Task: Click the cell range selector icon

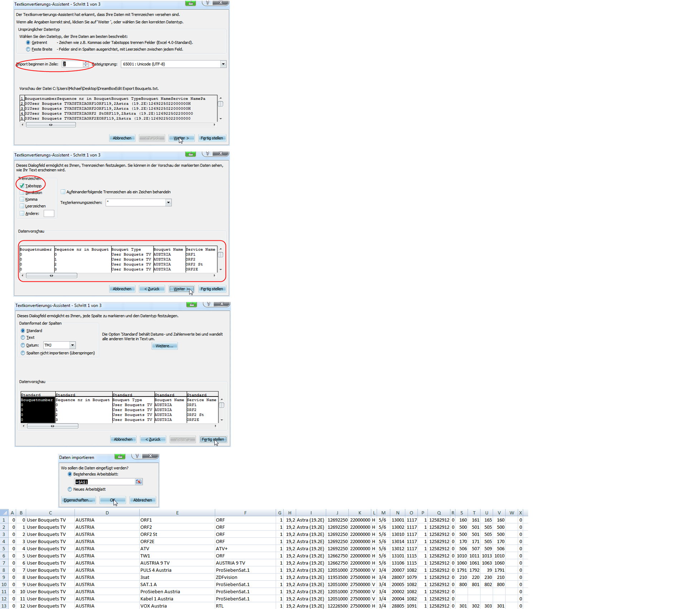Action: (139, 482)
